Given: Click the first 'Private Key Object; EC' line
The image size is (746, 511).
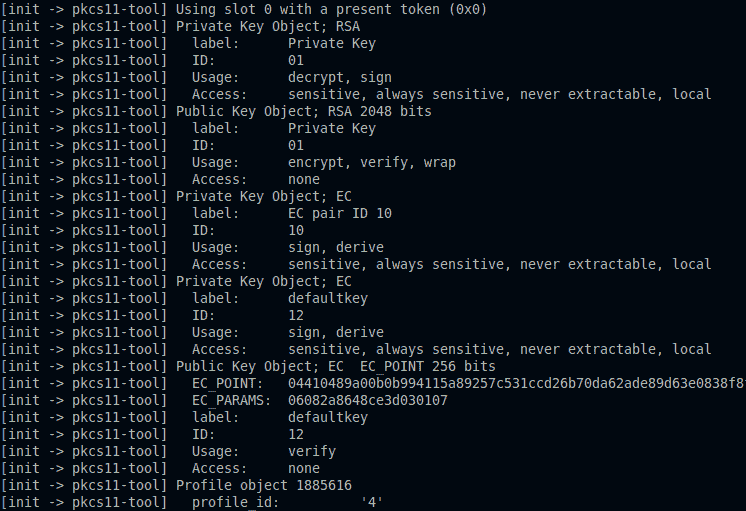Looking at the screenshot, I should coord(264,196).
